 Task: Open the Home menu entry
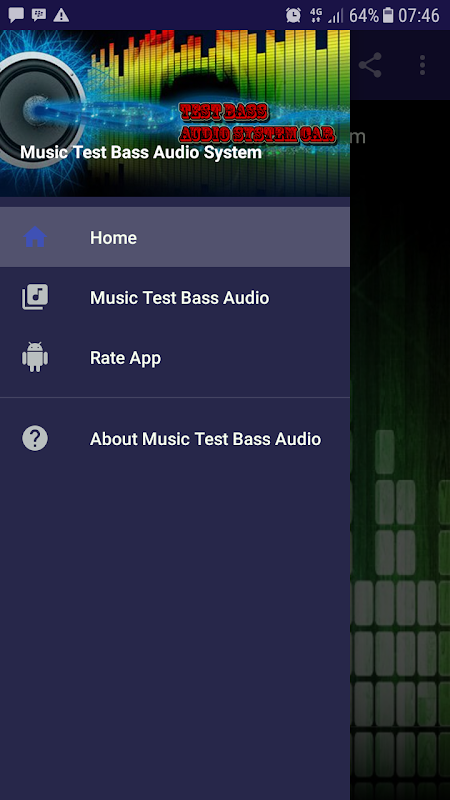(175, 237)
